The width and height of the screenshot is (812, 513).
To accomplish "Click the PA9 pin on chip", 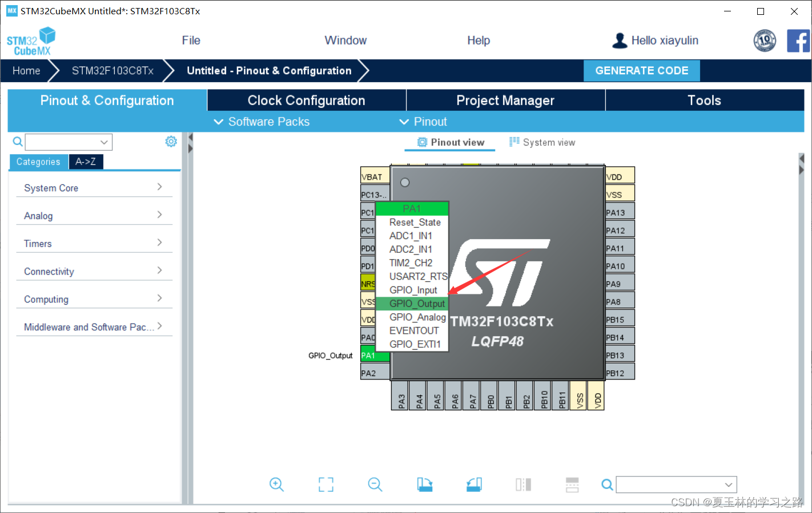I will pyautogui.click(x=620, y=284).
